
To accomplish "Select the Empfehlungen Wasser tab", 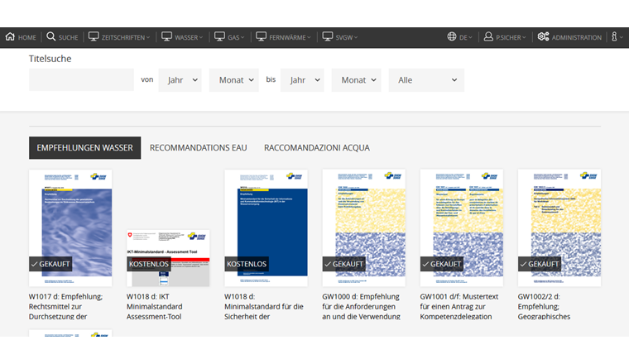I will pyautogui.click(x=84, y=148).
